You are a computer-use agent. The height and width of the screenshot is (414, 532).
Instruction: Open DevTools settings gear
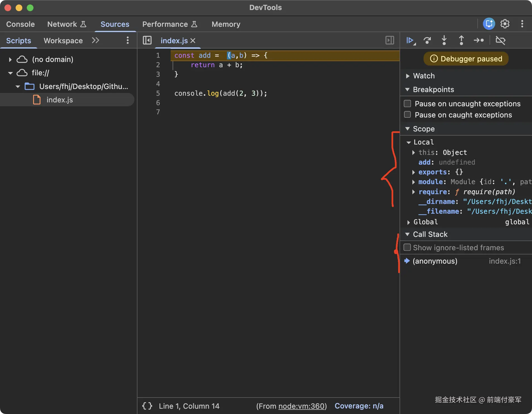505,24
